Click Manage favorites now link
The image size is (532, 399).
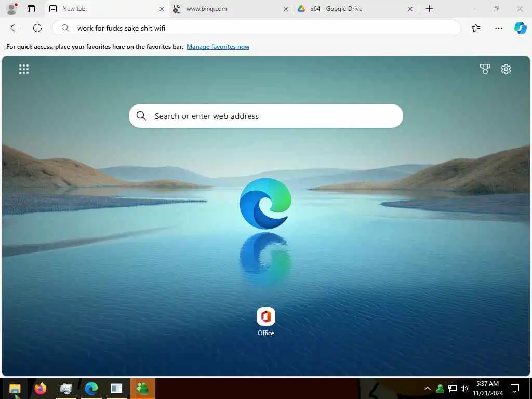tap(218, 47)
